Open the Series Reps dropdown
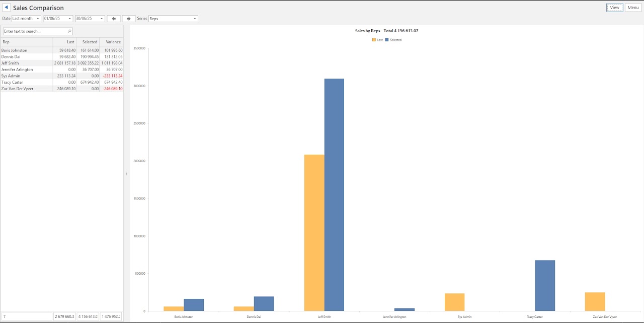 pos(173,19)
